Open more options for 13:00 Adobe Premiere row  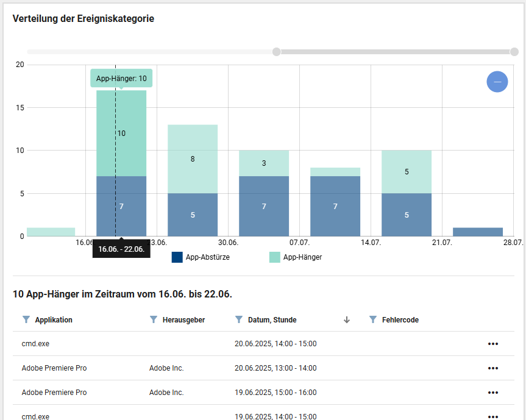[x=492, y=368]
